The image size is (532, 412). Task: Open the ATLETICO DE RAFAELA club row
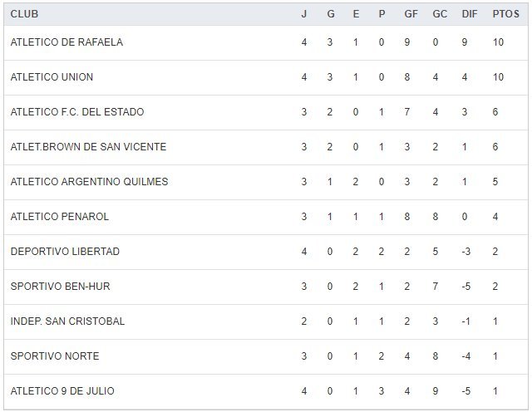click(66, 42)
